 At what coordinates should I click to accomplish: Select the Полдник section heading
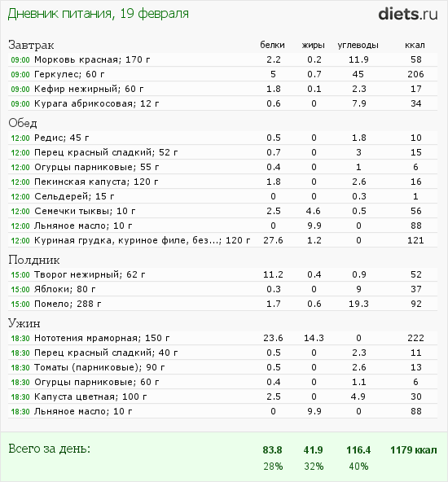click(x=34, y=260)
